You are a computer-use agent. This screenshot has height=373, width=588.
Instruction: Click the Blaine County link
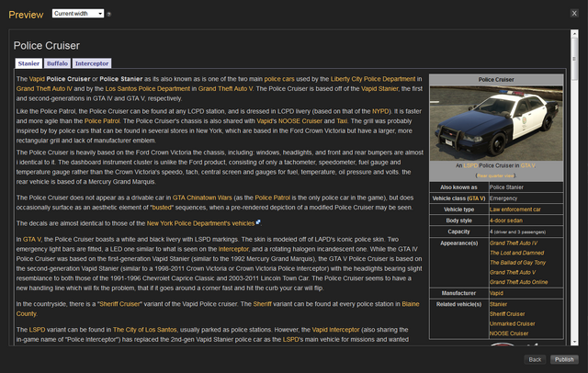tap(411, 304)
